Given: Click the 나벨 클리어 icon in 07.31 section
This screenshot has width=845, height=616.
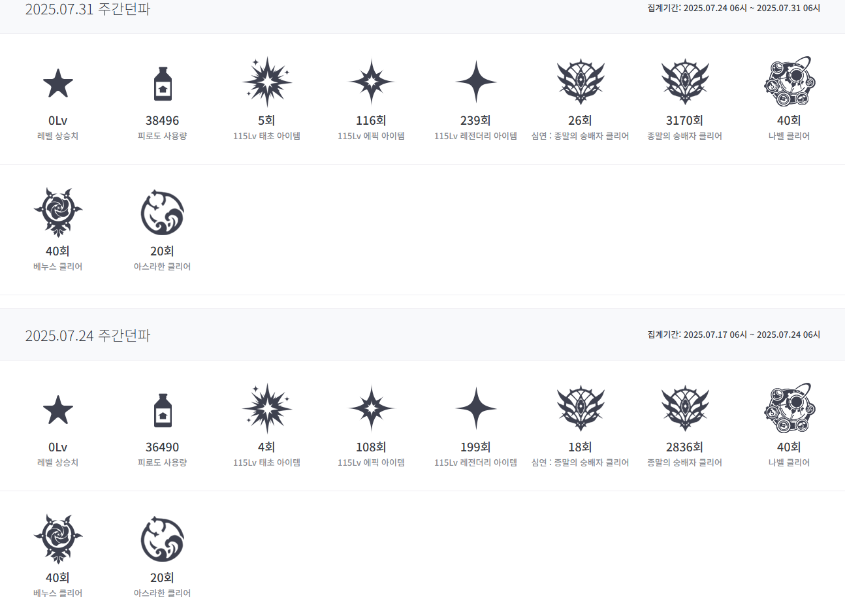Looking at the screenshot, I should coord(789,81).
